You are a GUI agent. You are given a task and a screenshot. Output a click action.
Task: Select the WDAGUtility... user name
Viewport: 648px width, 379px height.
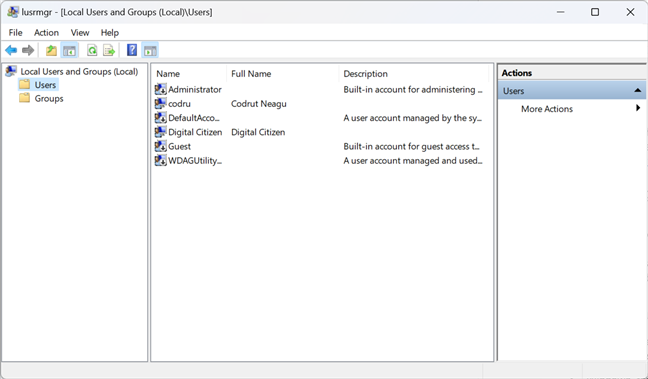[x=195, y=161]
